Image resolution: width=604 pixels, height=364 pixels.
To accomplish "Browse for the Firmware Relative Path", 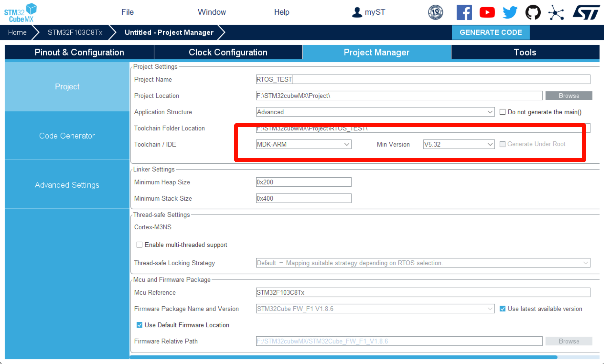I will [569, 341].
